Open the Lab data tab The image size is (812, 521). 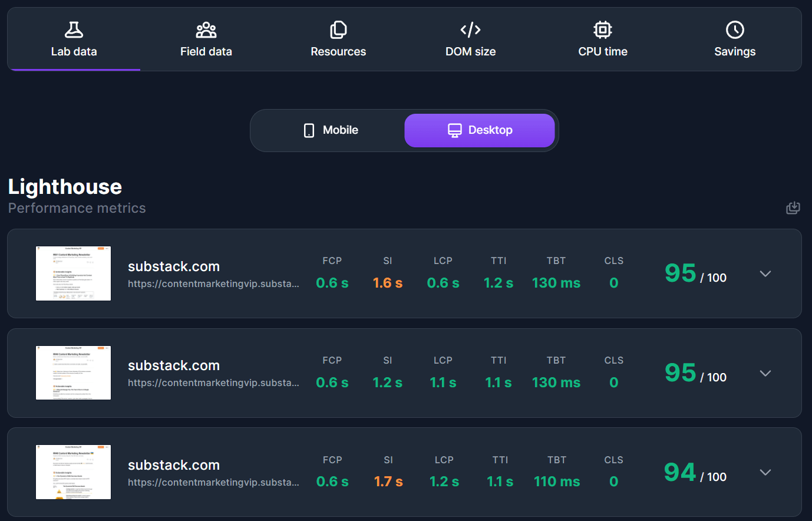tap(74, 39)
